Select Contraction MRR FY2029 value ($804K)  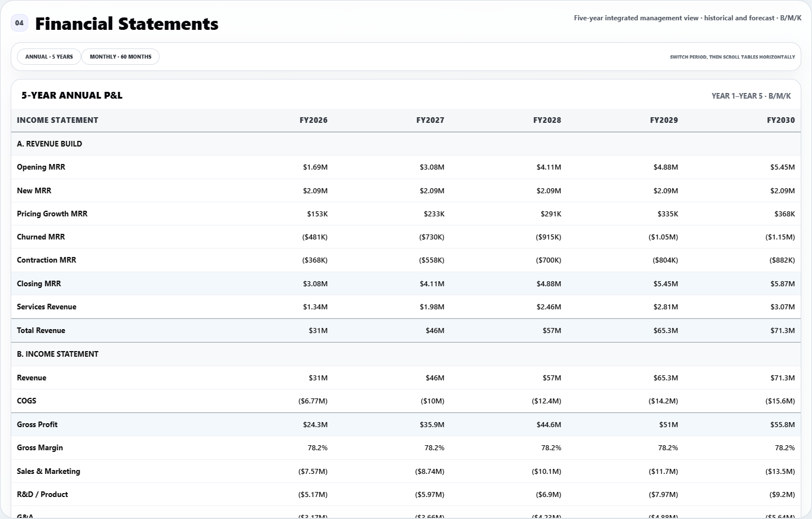pyautogui.click(x=665, y=260)
